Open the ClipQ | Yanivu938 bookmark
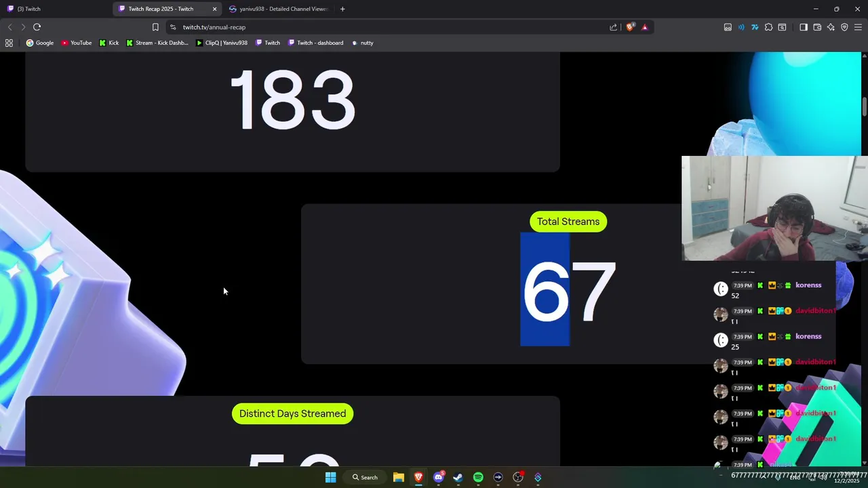Screen dimensions: 868x488 coord(222,43)
